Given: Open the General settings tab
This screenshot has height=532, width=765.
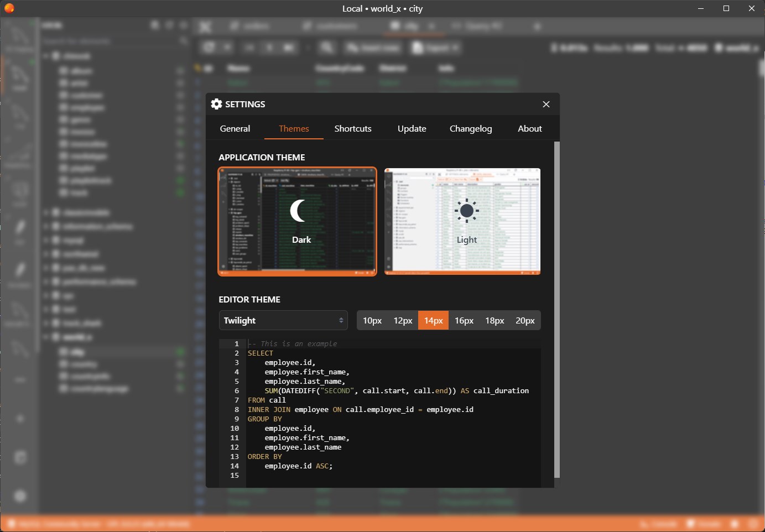Looking at the screenshot, I should (x=235, y=129).
